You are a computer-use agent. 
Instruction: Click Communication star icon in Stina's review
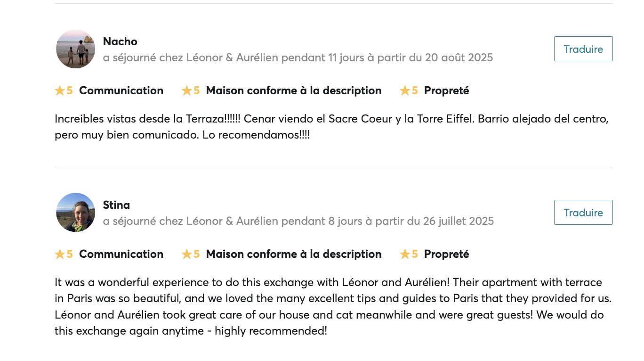(60, 254)
